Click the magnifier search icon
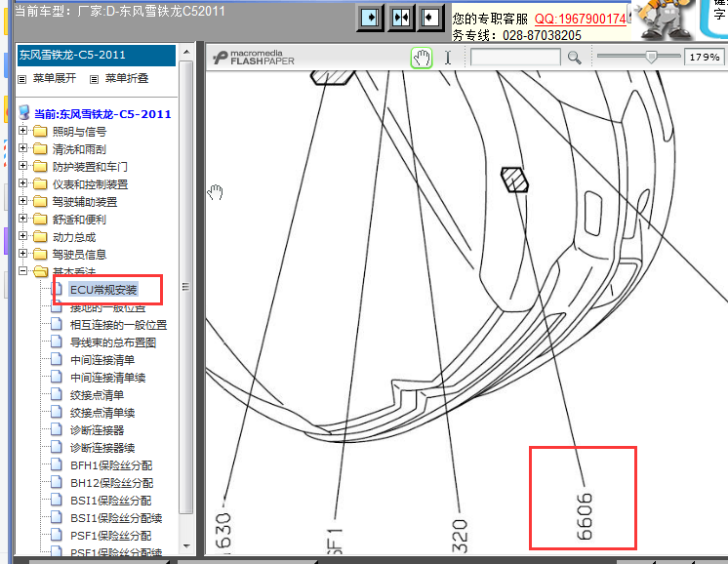Viewport: 728px width, 564px height. click(x=575, y=58)
